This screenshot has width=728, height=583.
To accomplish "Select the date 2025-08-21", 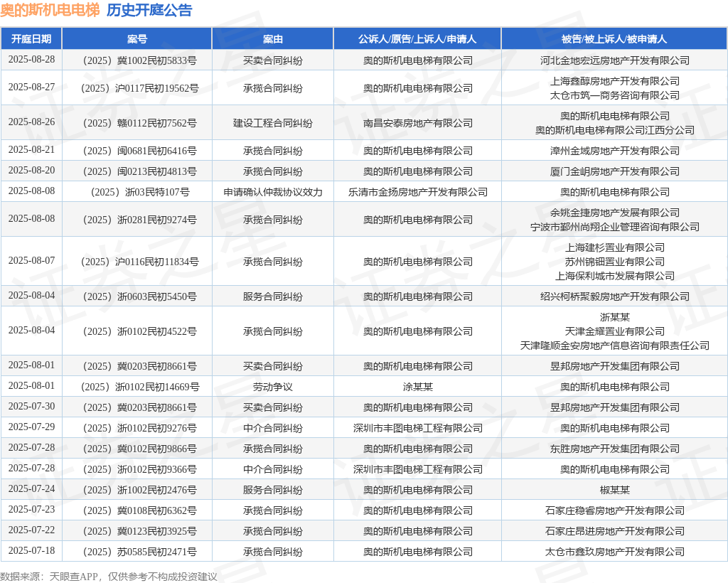I will tap(31, 150).
